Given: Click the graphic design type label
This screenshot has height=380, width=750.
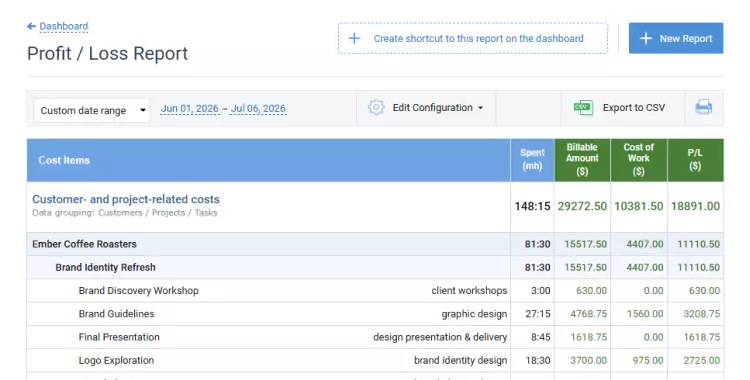Looking at the screenshot, I should click(474, 314).
